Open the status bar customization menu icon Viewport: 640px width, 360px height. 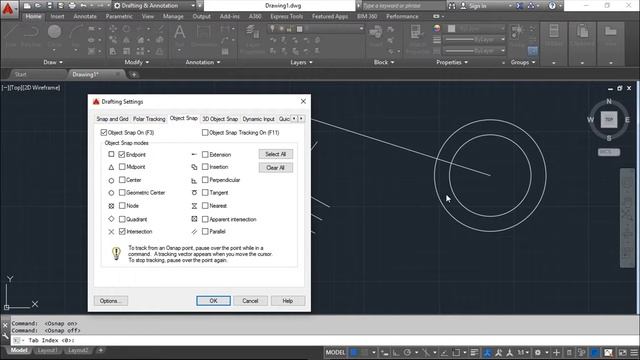(634, 353)
